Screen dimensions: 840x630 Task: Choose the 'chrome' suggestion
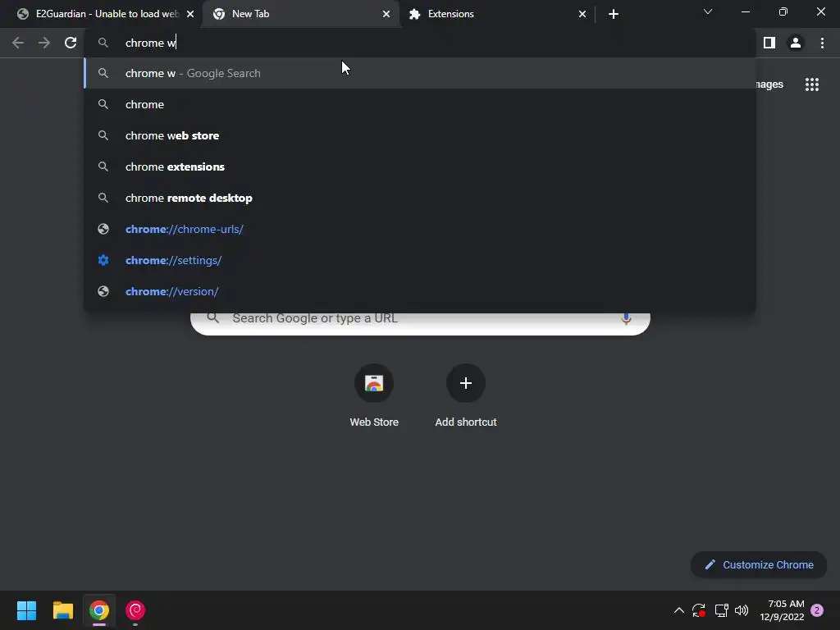click(x=419, y=104)
